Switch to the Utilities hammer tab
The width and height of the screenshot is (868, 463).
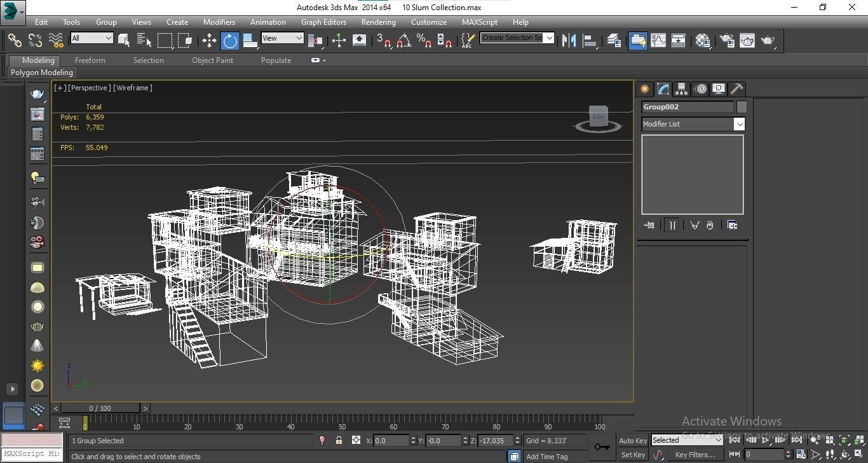[x=737, y=89]
